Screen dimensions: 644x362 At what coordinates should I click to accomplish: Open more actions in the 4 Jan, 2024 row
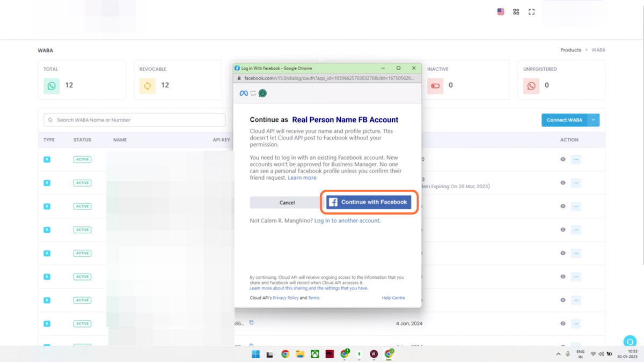click(x=576, y=323)
